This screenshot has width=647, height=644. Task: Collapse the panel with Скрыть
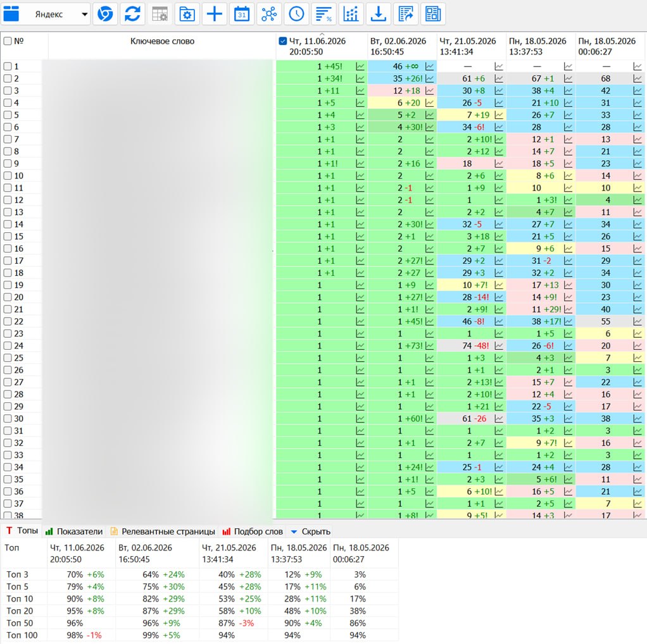click(x=311, y=531)
